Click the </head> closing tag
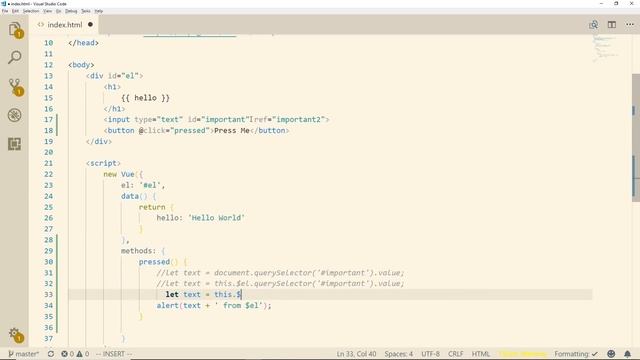This screenshot has height=360, width=640. [83, 43]
